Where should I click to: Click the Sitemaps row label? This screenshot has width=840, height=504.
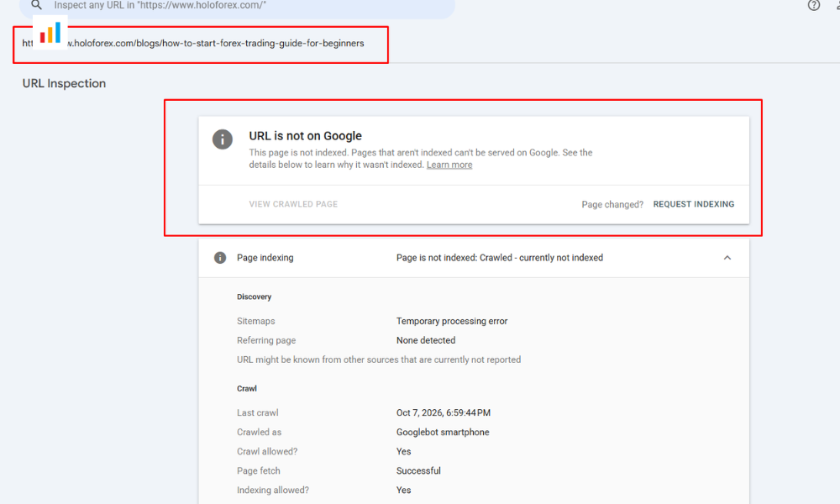coord(255,321)
